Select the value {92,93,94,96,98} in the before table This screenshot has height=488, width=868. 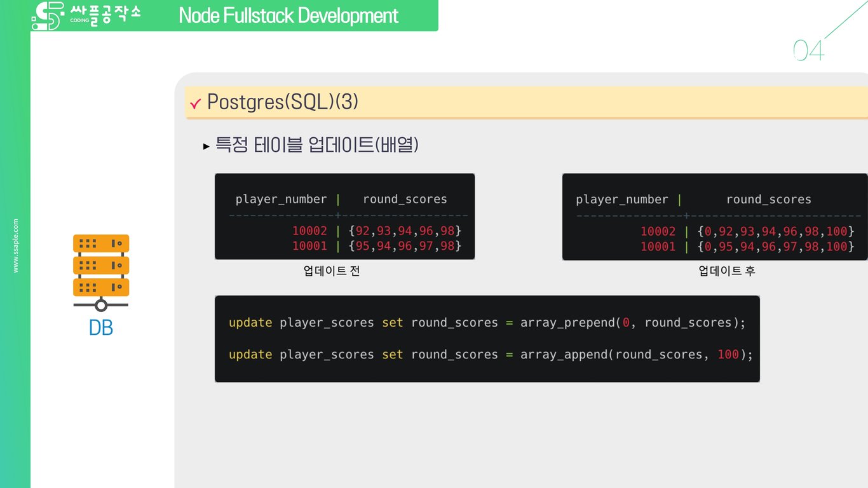pos(405,231)
